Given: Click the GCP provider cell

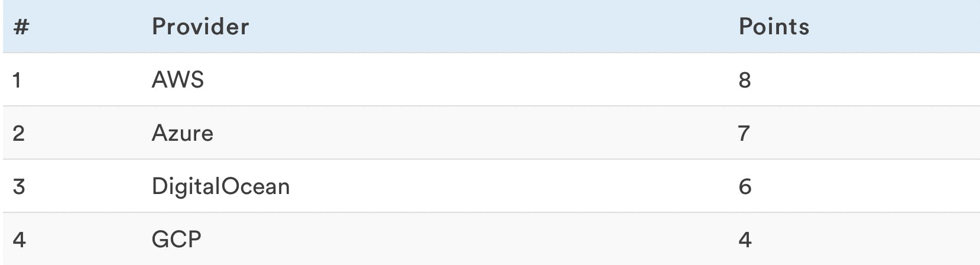Looking at the screenshot, I should click(177, 240).
